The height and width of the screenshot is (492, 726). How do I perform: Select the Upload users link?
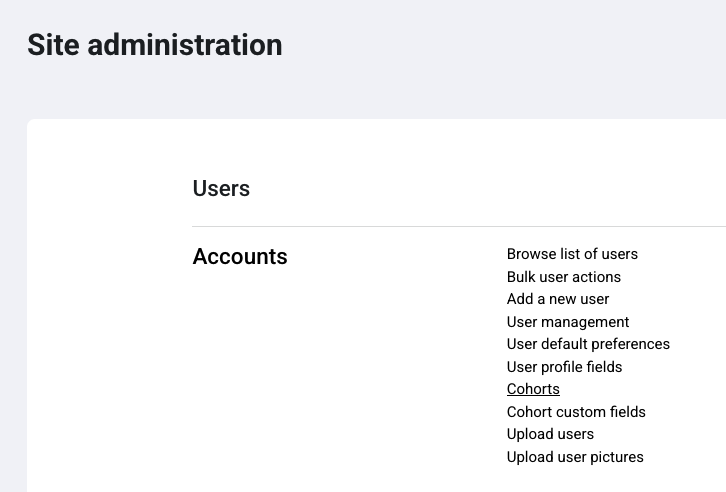(550, 434)
